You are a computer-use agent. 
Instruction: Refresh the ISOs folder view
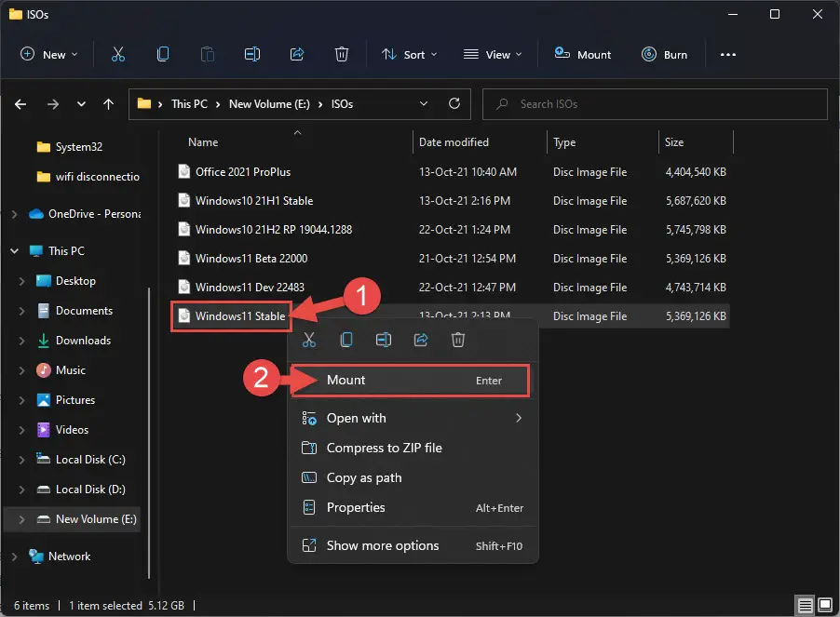[454, 103]
